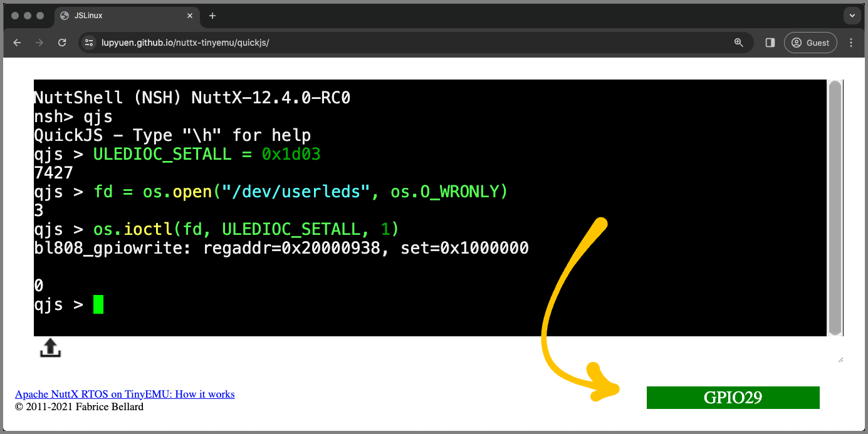The image size is (868, 434).
Task: Click the terminal resize handle corner
Action: point(840,359)
